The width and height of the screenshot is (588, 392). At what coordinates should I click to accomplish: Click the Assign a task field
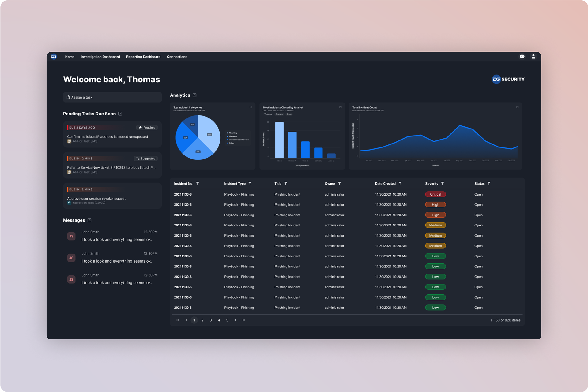click(112, 97)
